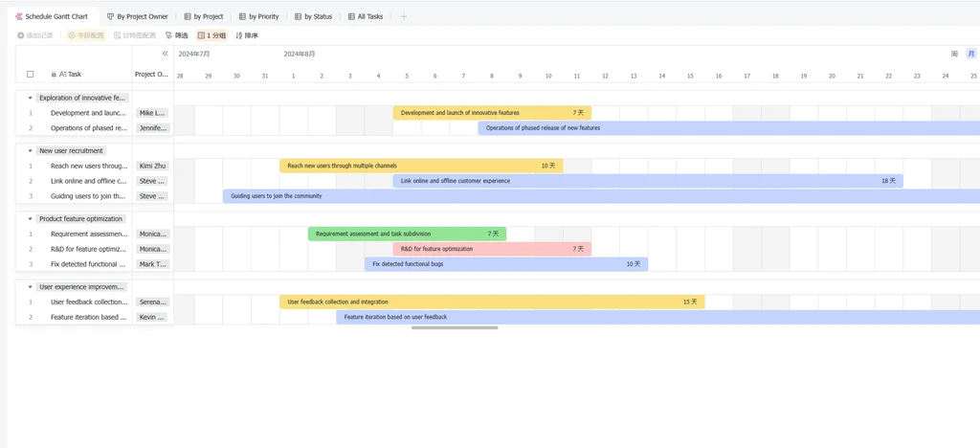The height and width of the screenshot is (448, 980).
Task: Open the Gantt chart settings (甘特图配置) icon
Action: tap(118, 35)
